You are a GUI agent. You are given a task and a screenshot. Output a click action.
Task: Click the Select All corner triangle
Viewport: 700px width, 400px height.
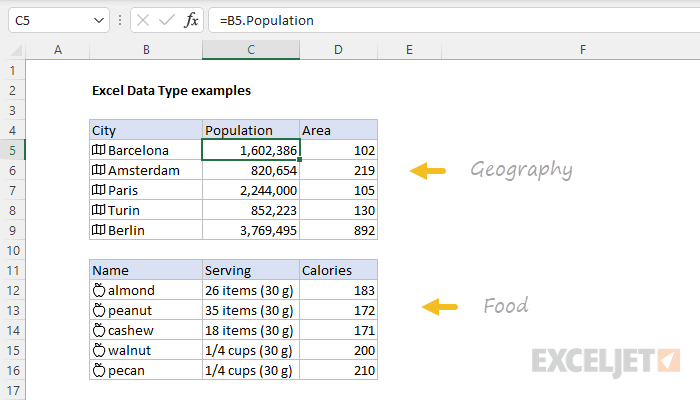(16, 50)
